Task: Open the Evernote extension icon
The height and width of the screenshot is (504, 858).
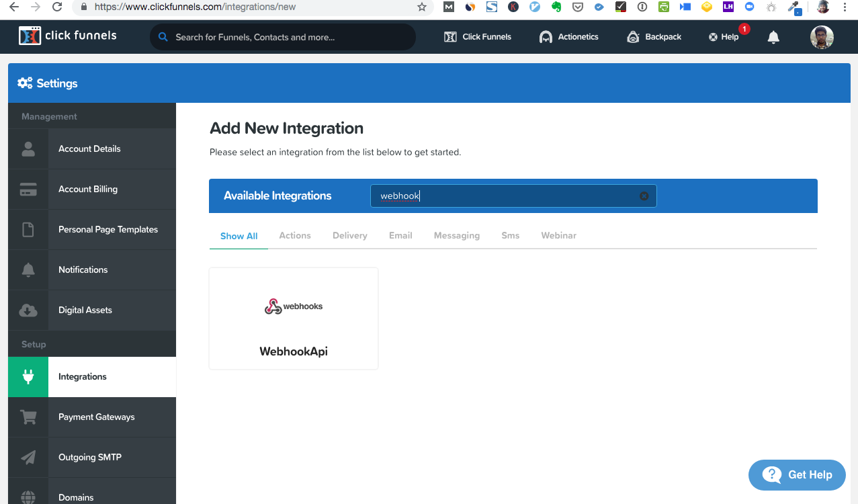Action: 556,7
